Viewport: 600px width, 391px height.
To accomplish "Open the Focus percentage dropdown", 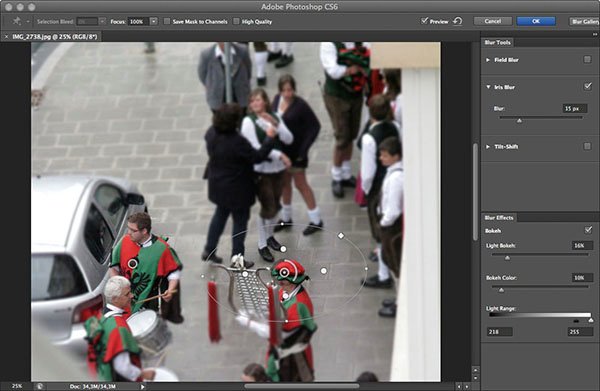I will click(x=153, y=21).
